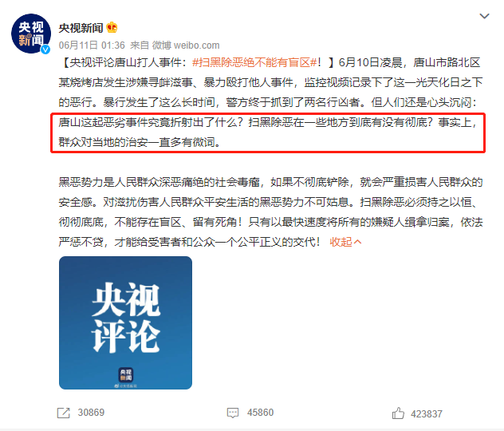Click the source link 微博 weibo.com
Screen dimensions: 504x431
tap(186, 45)
